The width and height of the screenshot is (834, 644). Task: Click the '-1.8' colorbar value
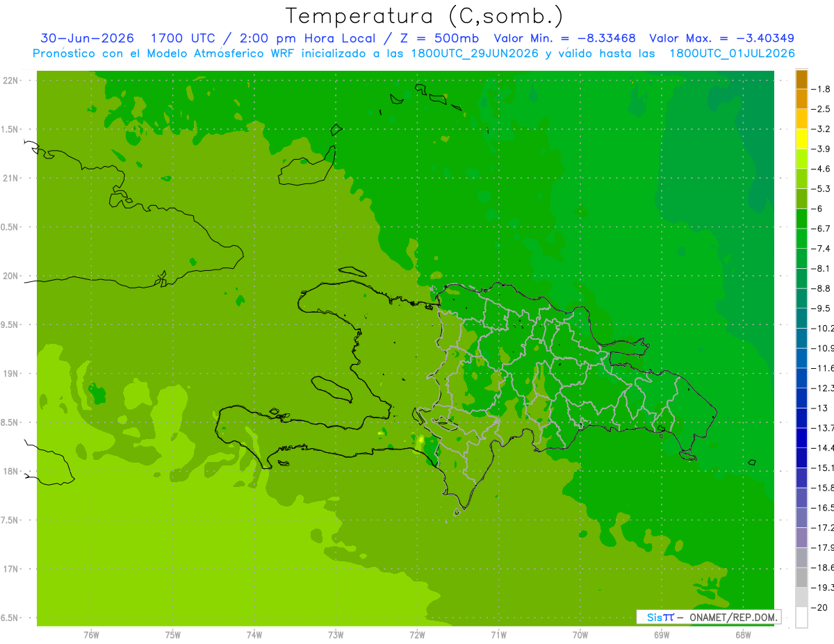tap(821, 89)
